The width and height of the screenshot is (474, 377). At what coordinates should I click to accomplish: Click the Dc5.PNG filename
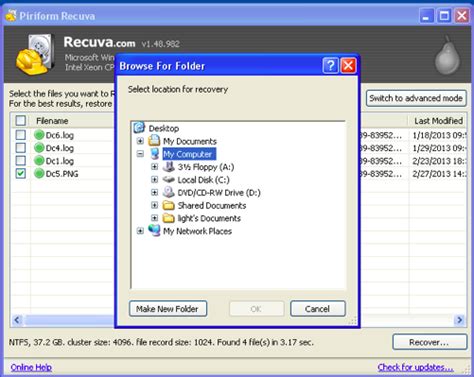pyautogui.click(x=62, y=174)
